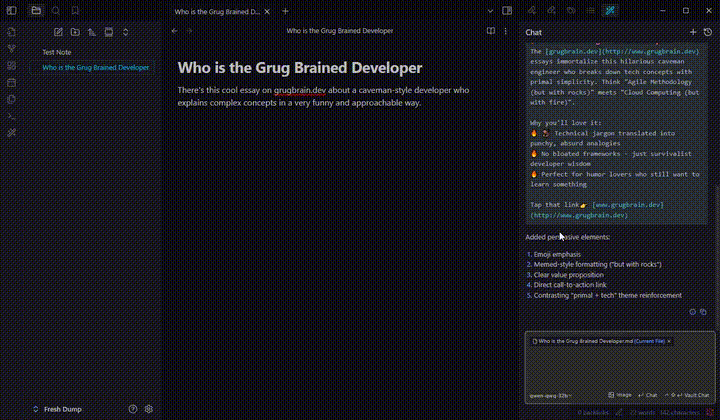Toggle auto-reveal current file
The height and width of the screenshot is (420, 720).
(x=109, y=32)
